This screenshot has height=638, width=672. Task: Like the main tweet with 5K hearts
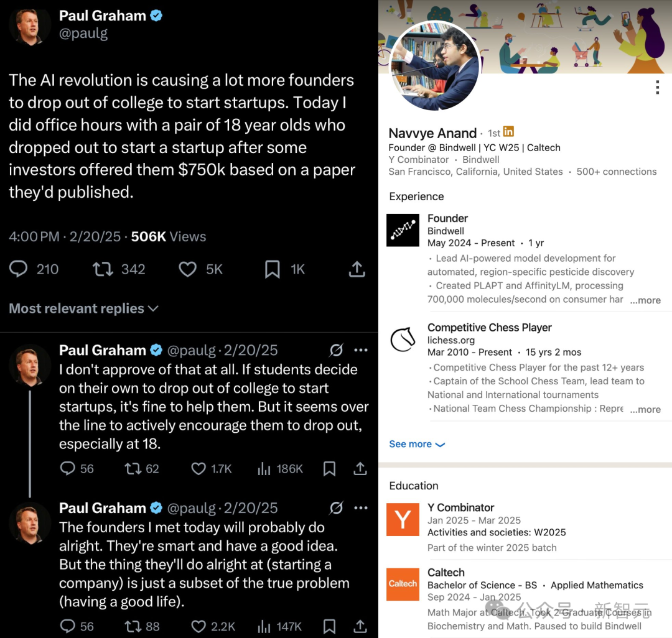coord(187,269)
